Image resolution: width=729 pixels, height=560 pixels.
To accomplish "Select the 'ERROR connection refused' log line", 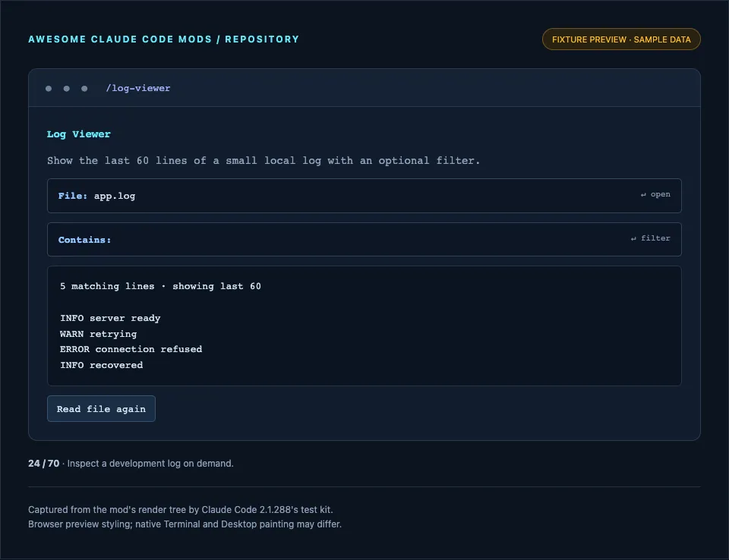I will pyautogui.click(x=131, y=349).
